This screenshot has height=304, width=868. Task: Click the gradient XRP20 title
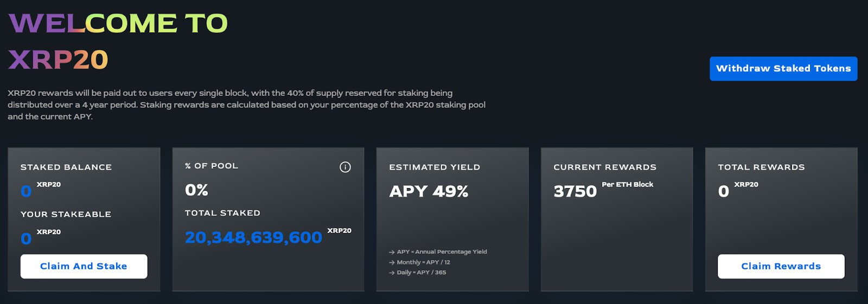point(58,60)
